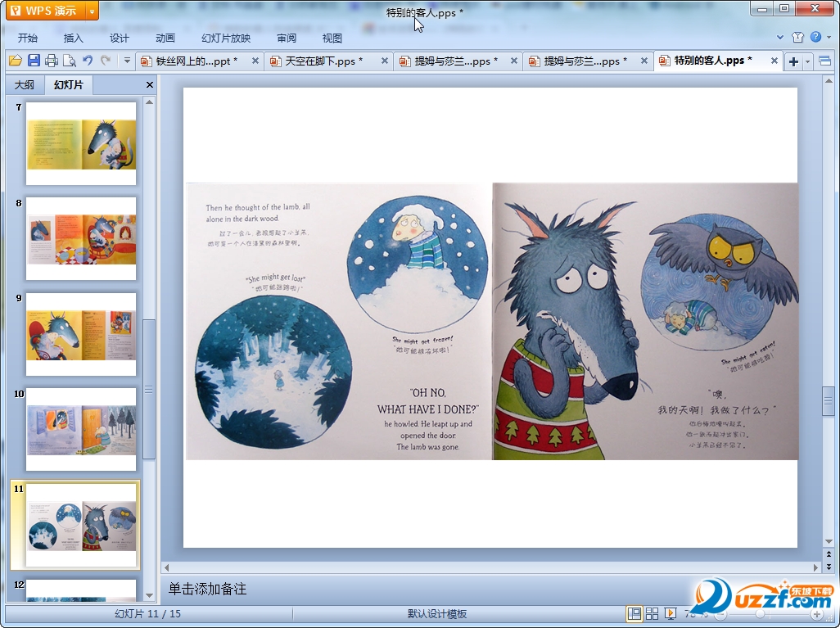Click the wolf storybook image on slide
The width and height of the screenshot is (840, 628).
coord(492,321)
